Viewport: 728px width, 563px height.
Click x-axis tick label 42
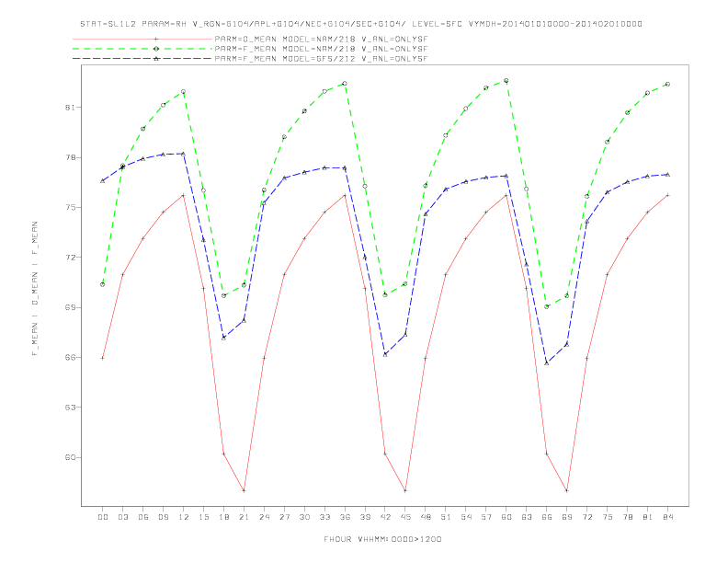click(x=385, y=517)
